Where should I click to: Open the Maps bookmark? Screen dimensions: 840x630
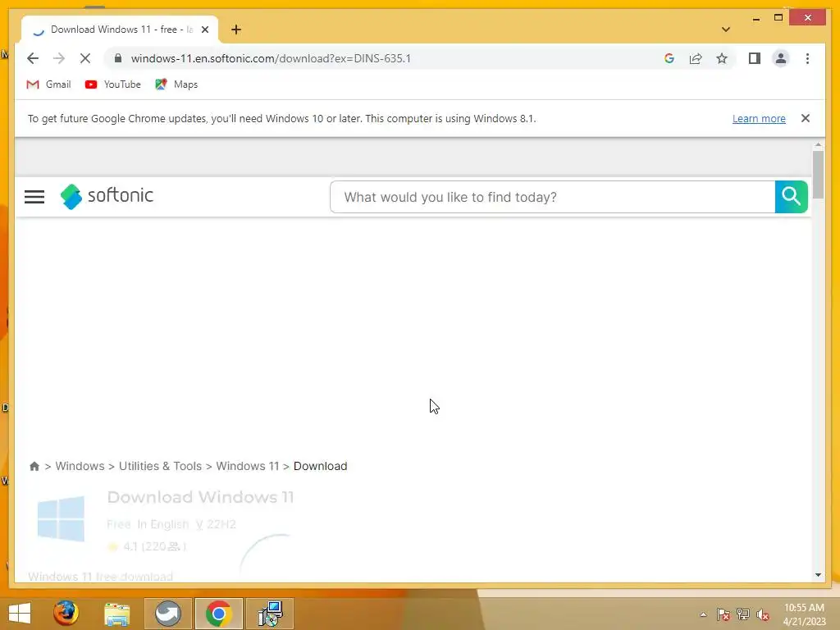pyautogui.click(x=177, y=84)
